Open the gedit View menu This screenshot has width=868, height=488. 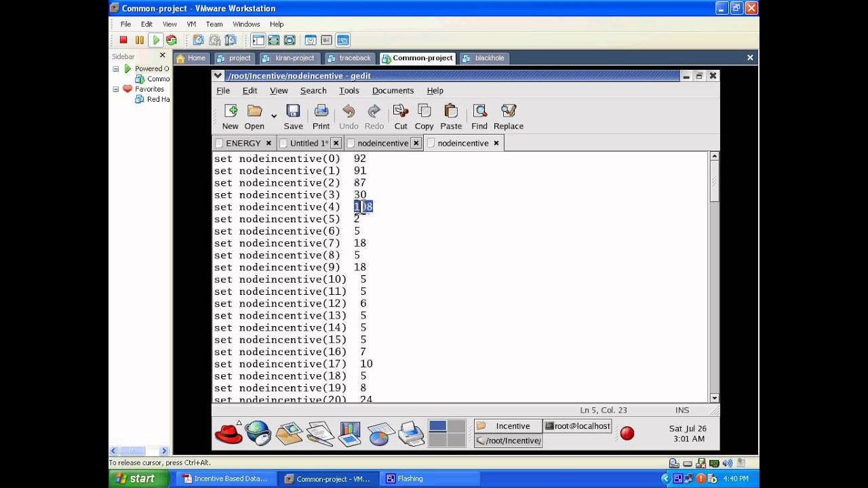click(x=279, y=90)
